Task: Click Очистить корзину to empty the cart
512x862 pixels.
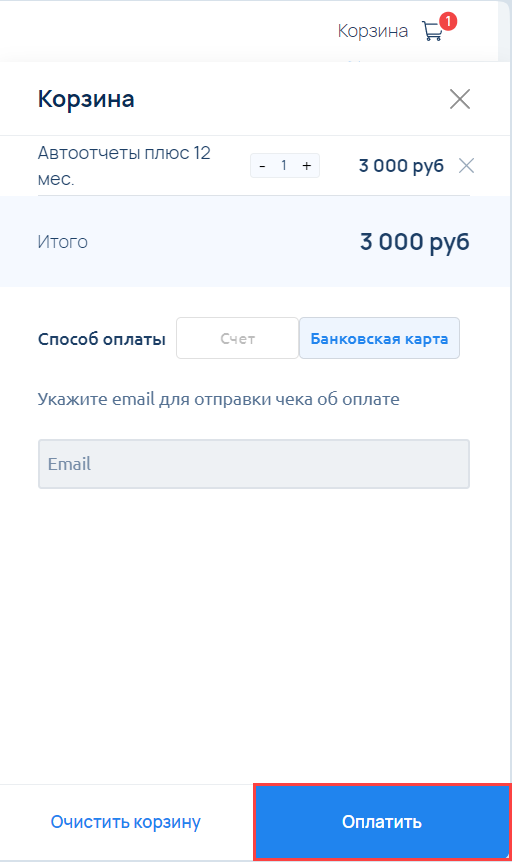Action: 125,822
